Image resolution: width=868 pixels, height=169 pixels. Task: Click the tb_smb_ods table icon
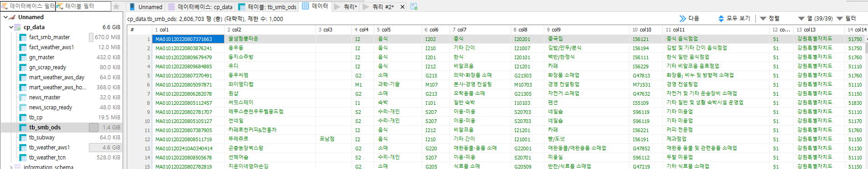23,128
